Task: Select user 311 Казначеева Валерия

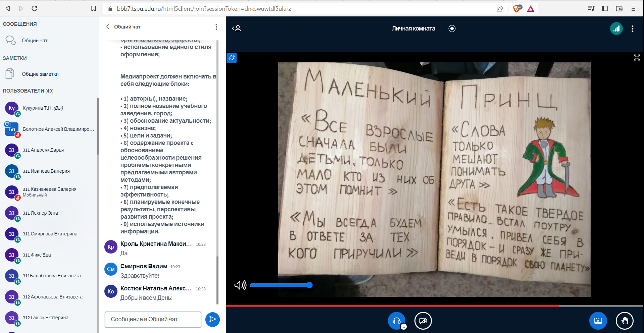Action: (49, 192)
